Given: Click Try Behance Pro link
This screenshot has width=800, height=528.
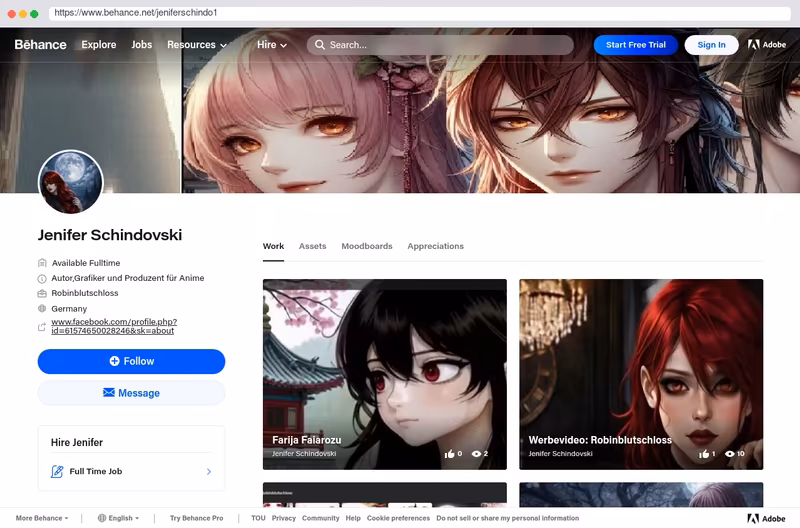Looking at the screenshot, I should click(x=196, y=518).
